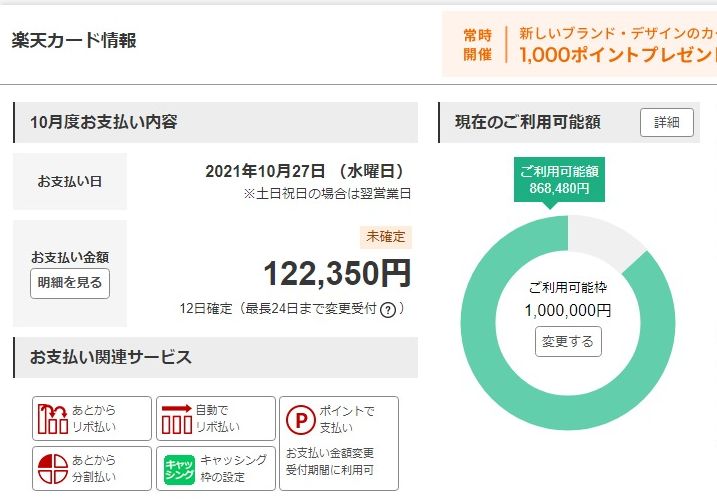
Task: Click ※土日祝日の場合は翌営業日 note
Action: click(327, 194)
